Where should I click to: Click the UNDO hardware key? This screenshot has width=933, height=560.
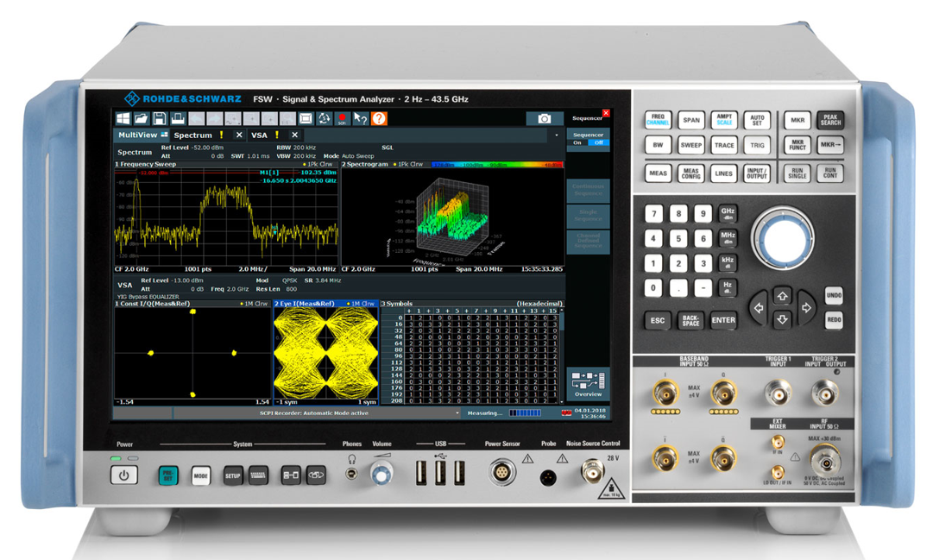834,295
